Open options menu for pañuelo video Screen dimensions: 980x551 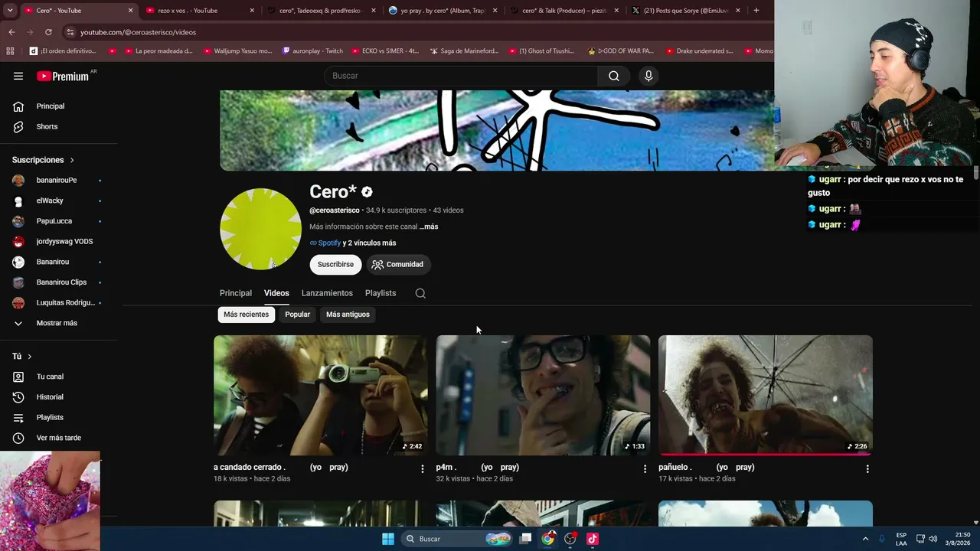click(x=867, y=469)
